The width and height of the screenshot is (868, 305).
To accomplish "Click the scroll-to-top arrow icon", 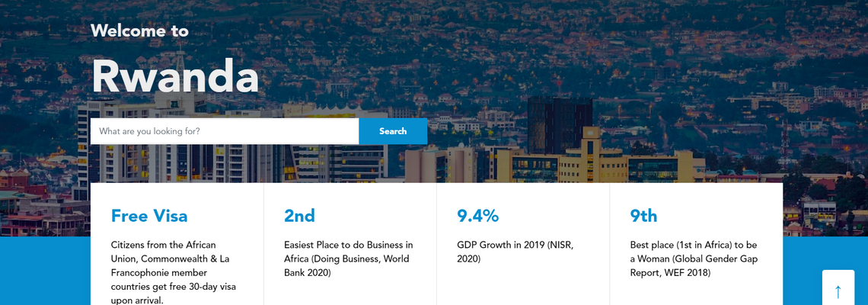I will 838,291.
